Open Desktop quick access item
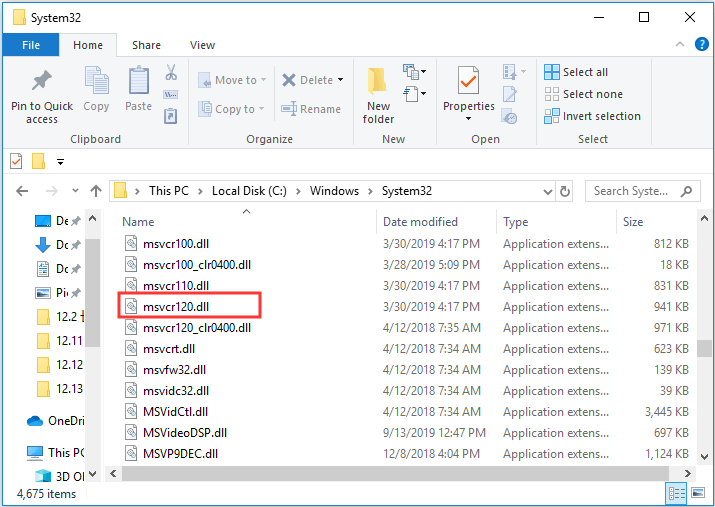The image size is (715, 507). coord(57,221)
